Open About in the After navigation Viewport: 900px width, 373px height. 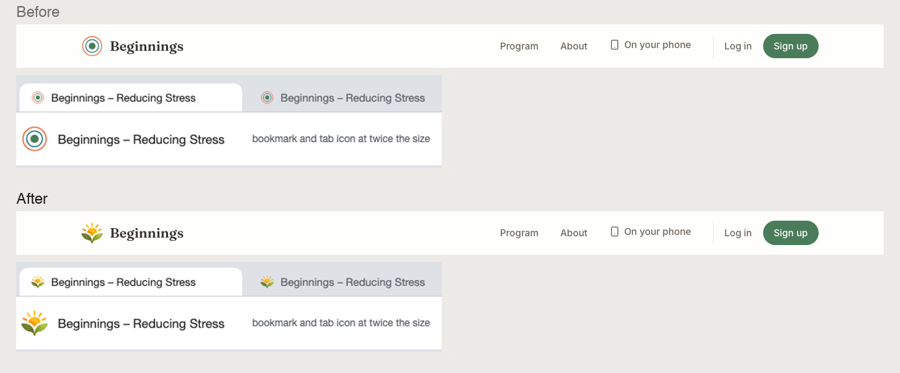(x=573, y=232)
